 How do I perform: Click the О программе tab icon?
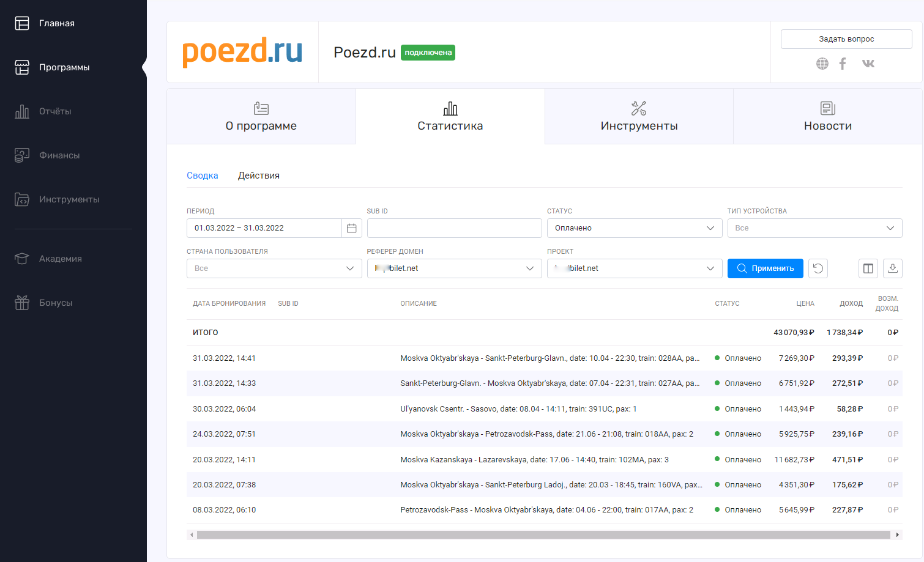(x=261, y=108)
